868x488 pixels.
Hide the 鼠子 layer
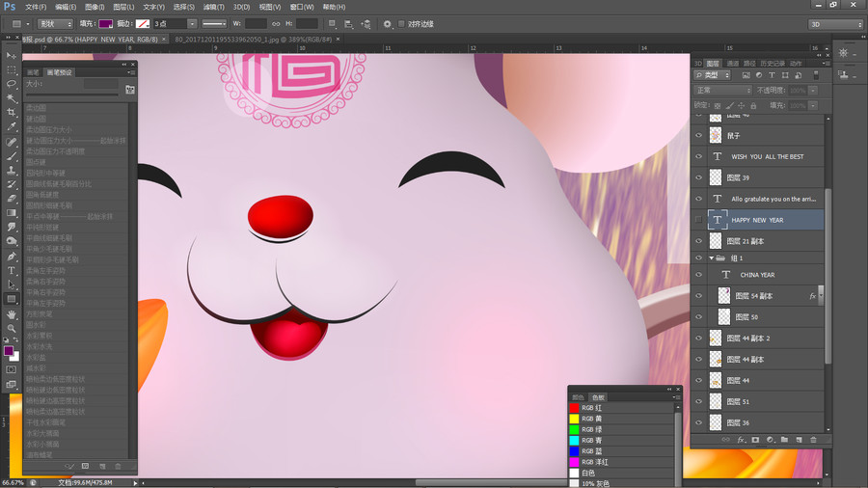(x=698, y=136)
